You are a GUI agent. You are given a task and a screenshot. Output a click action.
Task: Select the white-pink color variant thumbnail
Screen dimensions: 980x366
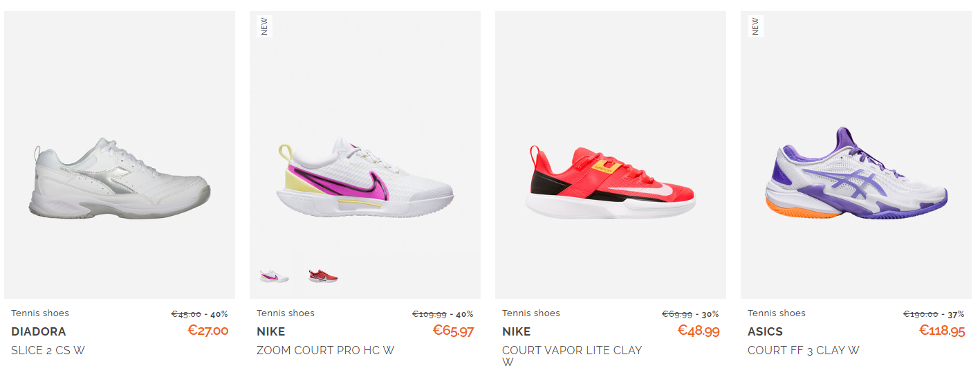tap(274, 276)
